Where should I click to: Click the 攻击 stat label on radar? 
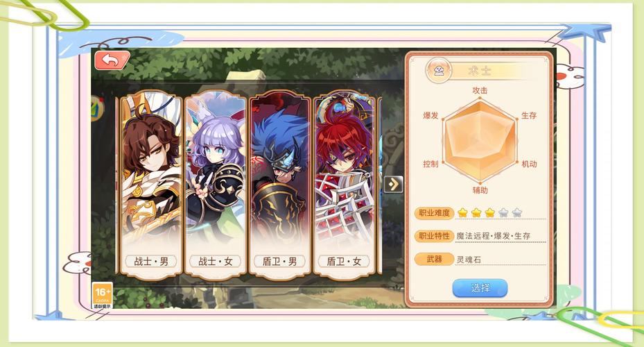480,90
